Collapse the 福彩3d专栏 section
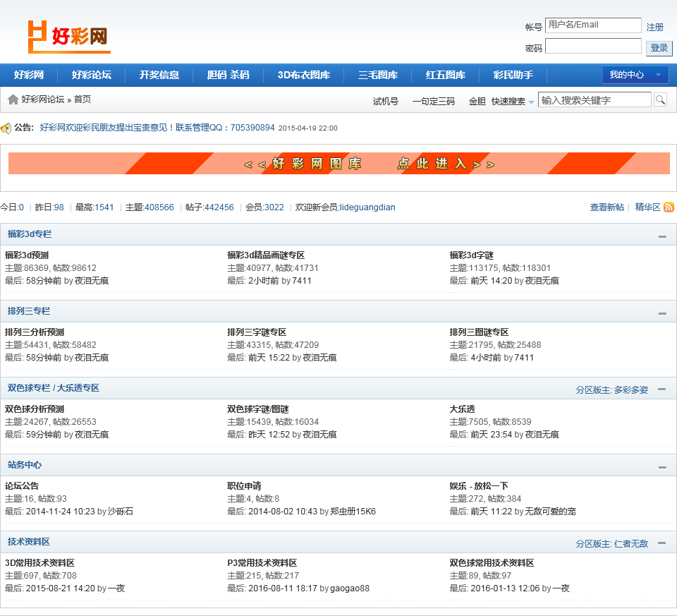This screenshot has width=677, height=616. [x=662, y=236]
